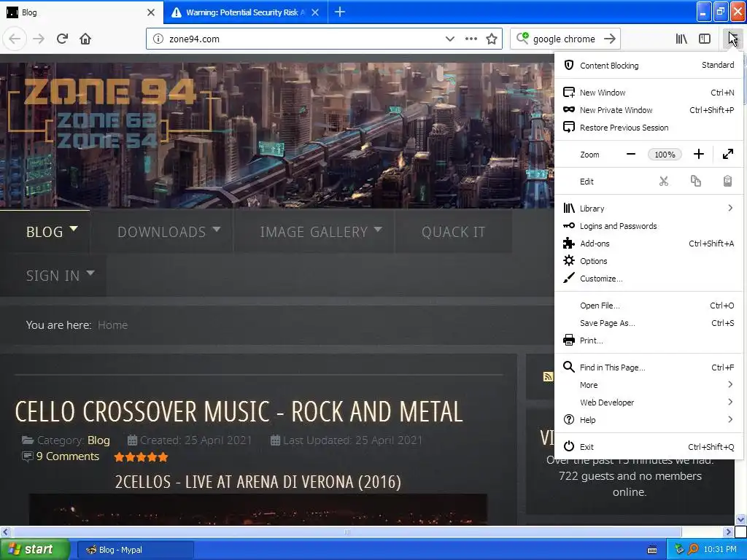This screenshot has height=560, width=747.
Task: Switch to the Potential Security Risk tab
Action: (245, 12)
